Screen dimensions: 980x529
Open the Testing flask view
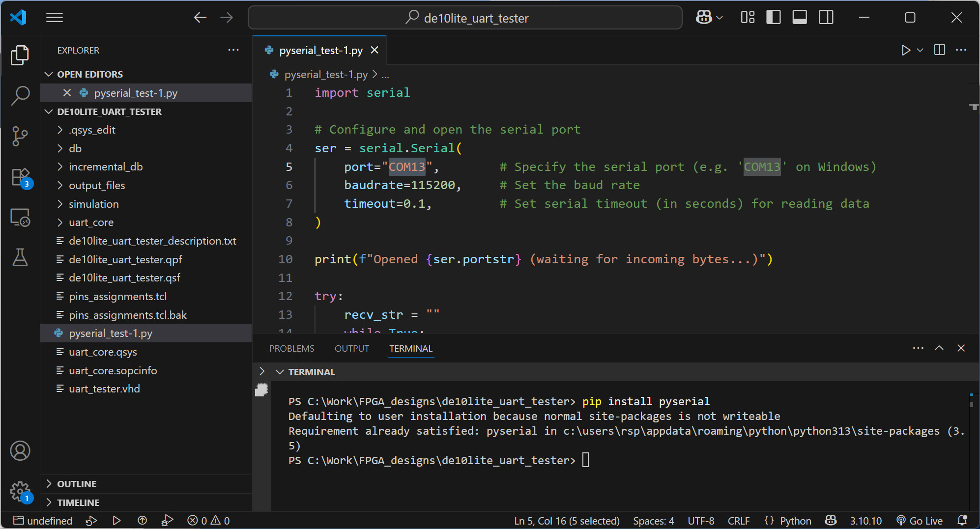(20, 257)
